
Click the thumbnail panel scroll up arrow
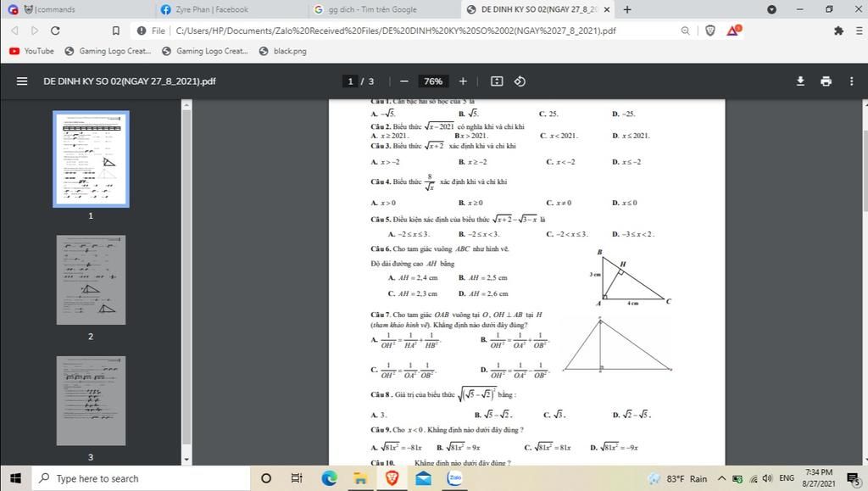186,104
